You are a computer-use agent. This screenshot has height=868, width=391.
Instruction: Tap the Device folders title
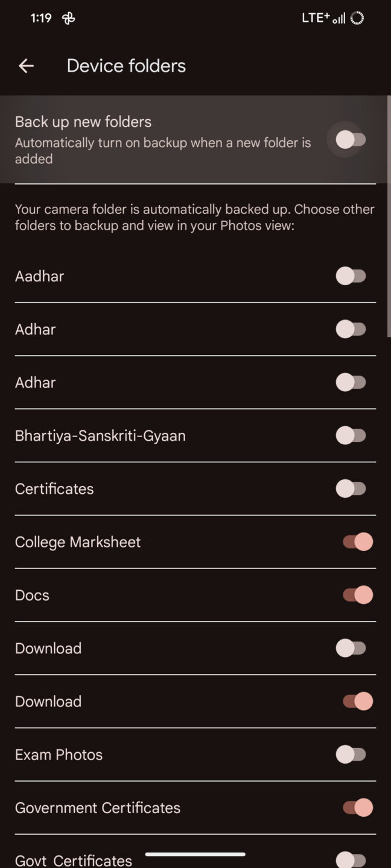click(x=126, y=66)
